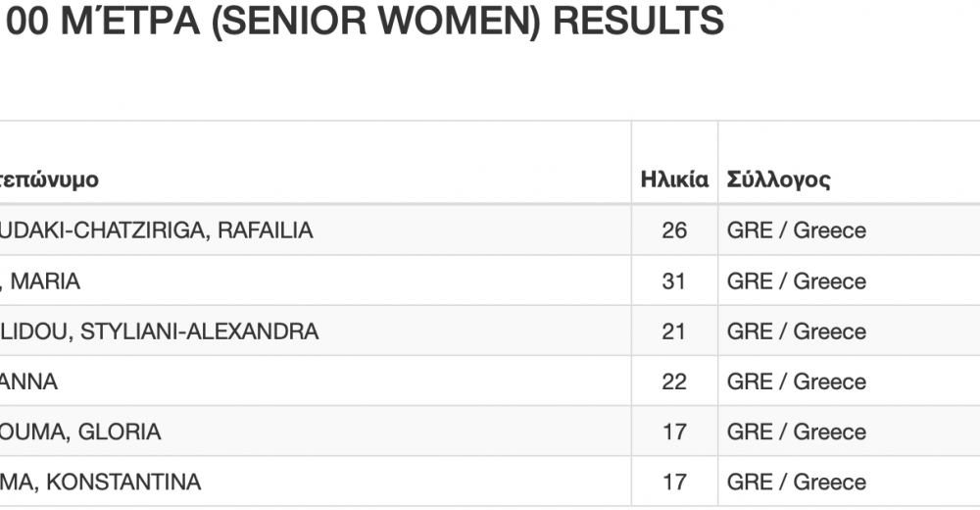Click age 17 in KONSTANTINA's row

click(x=674, y=482)
